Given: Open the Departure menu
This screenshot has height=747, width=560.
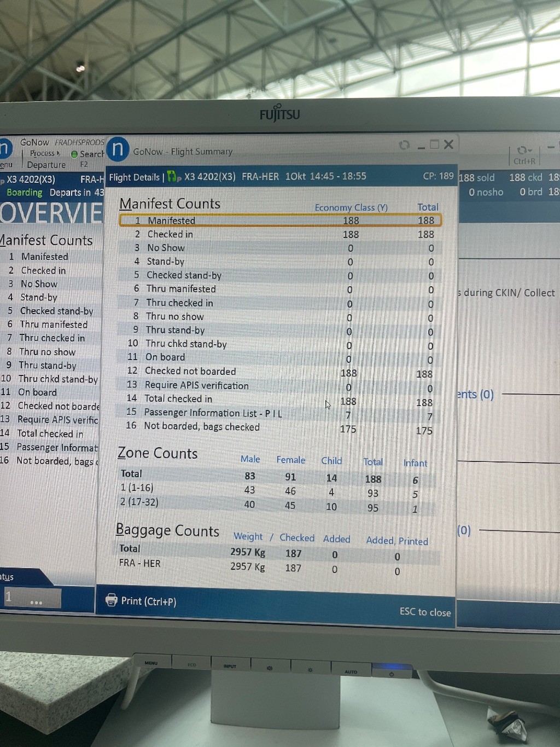Looking at the screenshot, I should coord(46,165).
